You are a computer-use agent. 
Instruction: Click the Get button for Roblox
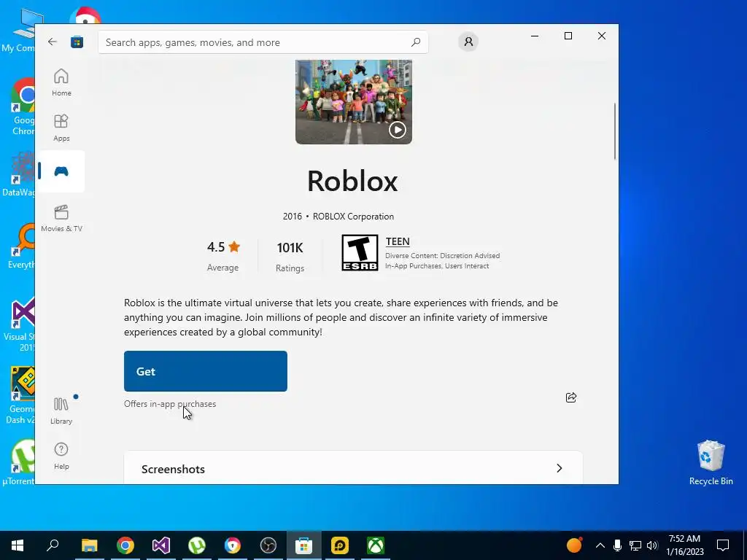click(205, 371)
